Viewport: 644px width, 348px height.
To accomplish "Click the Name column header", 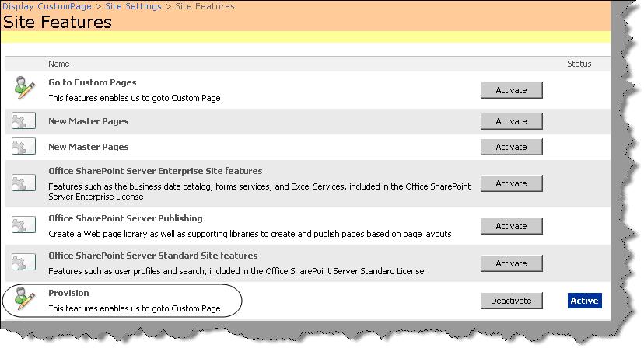I will click(59, 64).
